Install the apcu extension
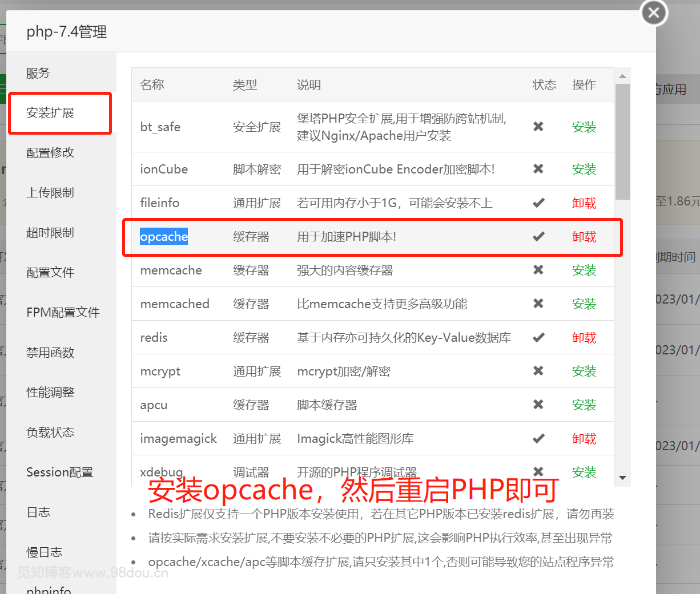Screen dimensions: 700x594 (x=584, y=405)
